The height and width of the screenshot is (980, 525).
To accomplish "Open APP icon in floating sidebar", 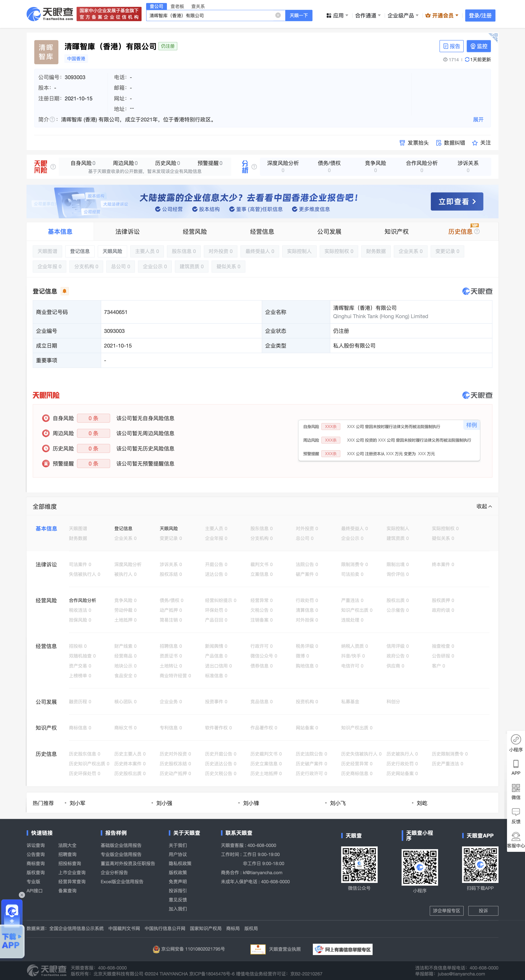I will click(x=516, y=767).
